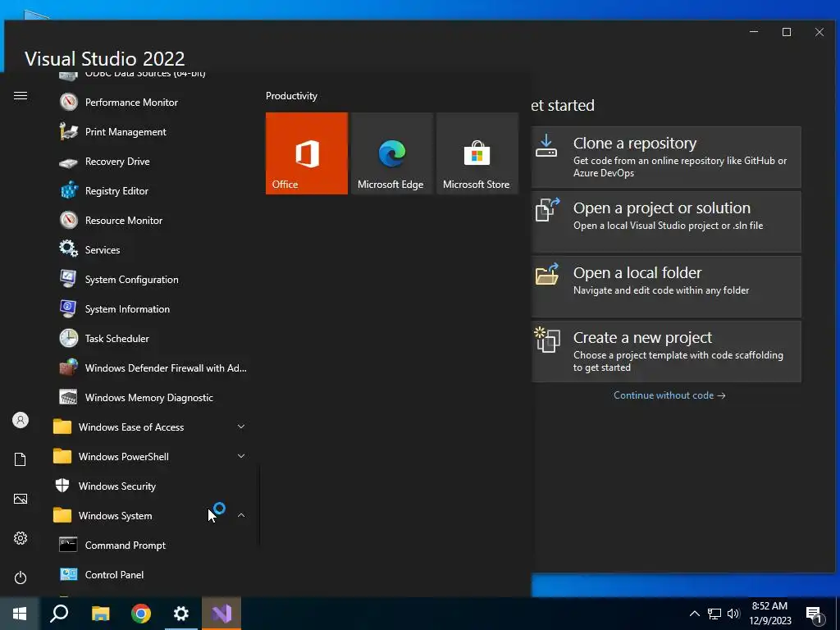Screen dimensions: 840x630
Task: Open File Explorer from the taskbar
Action: point(100,614)
